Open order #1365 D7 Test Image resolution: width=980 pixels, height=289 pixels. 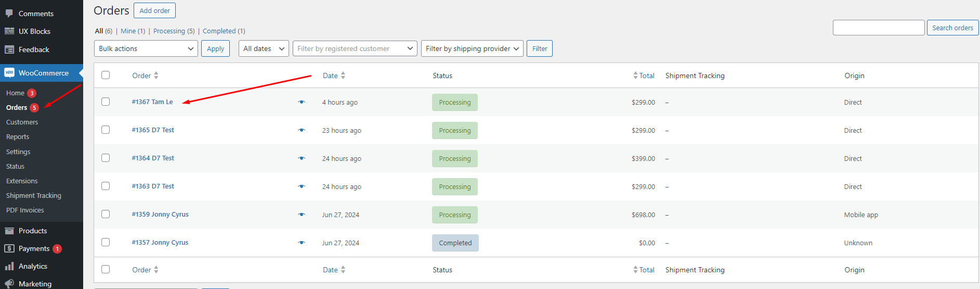pyautogui.click(x=153, y=130)
